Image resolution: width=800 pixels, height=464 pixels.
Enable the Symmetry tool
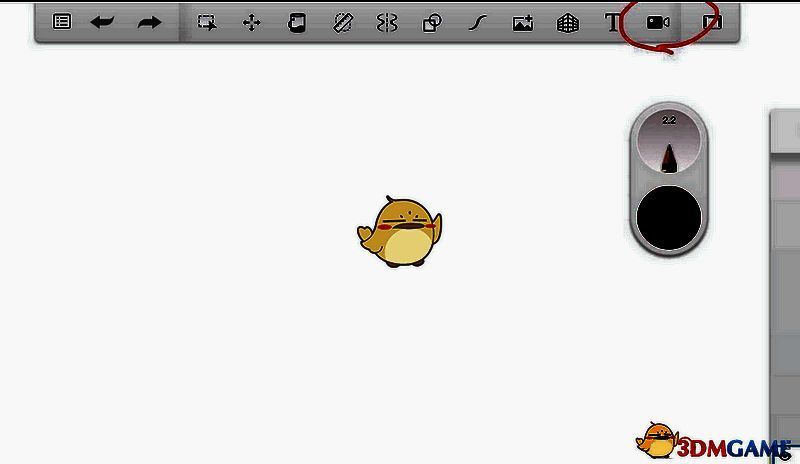pos(387,22)
